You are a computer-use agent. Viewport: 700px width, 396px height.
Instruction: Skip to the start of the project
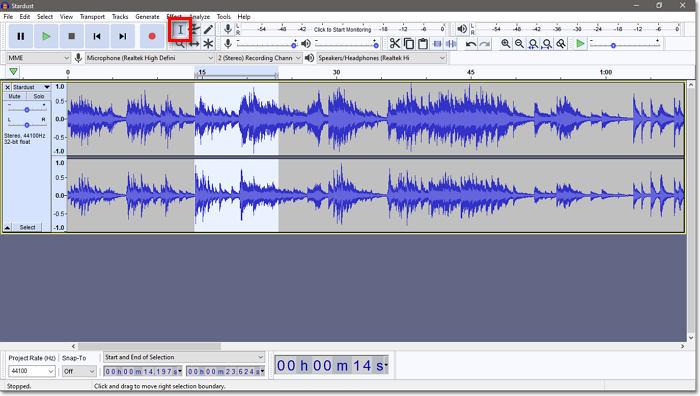97,36
